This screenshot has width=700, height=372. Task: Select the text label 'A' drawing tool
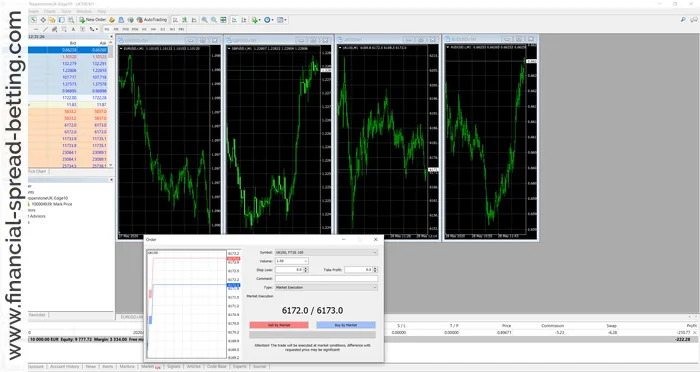click(73, 29)
